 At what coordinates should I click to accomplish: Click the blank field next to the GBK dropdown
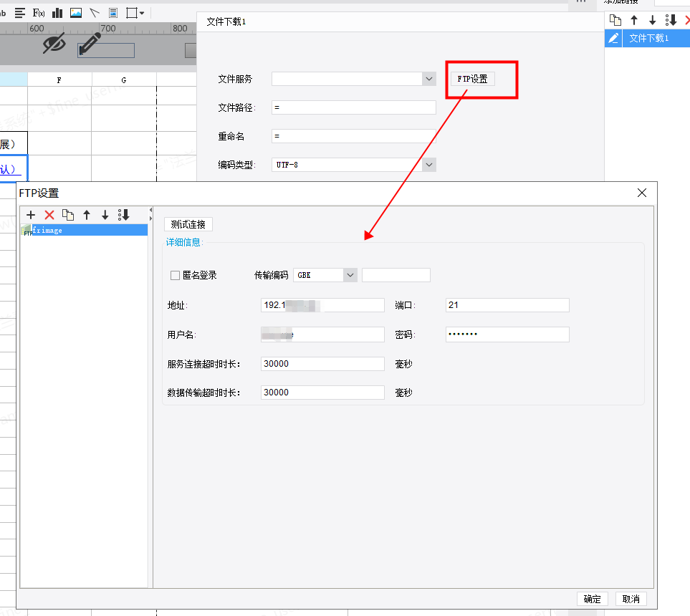coord(396,275)
